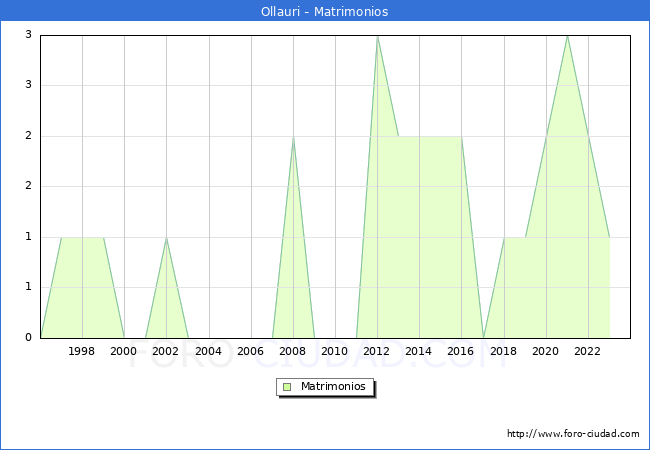Click the 2018 x-axis label

[x=504, y=351]
